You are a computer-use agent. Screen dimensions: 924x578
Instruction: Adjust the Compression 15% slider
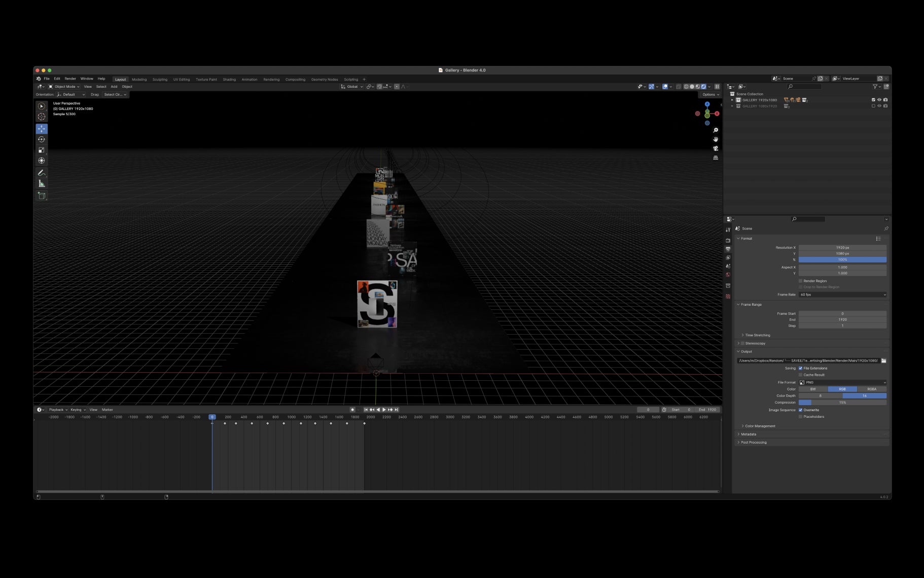tap(843, 403)
